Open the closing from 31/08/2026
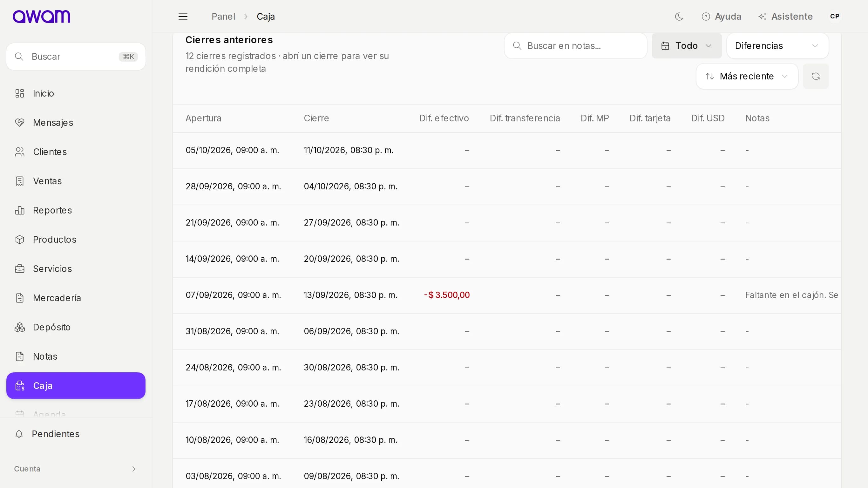Screen dimensions: 868x488 507,331
